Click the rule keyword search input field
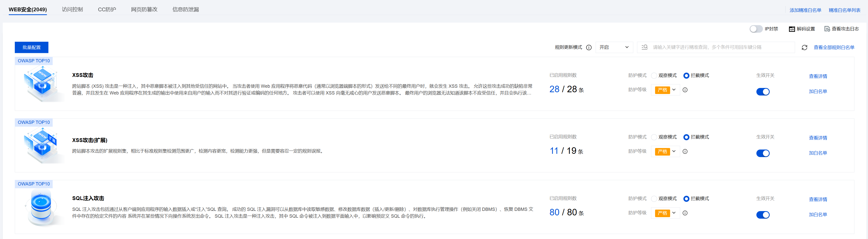Viewport: 868px width, 239px height. pos(721,47)
